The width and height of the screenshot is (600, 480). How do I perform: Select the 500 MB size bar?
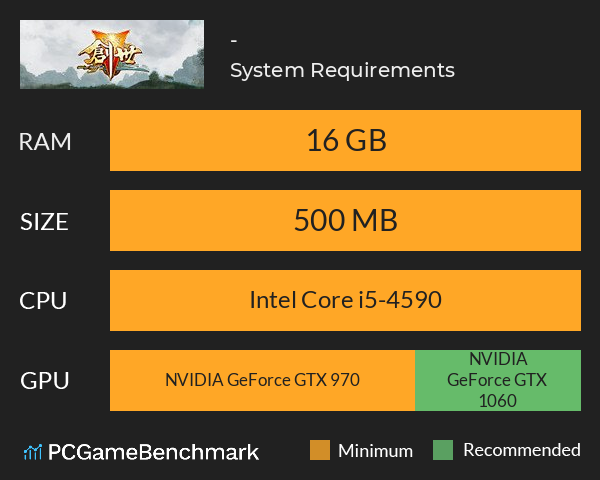(x=345, y=220)
